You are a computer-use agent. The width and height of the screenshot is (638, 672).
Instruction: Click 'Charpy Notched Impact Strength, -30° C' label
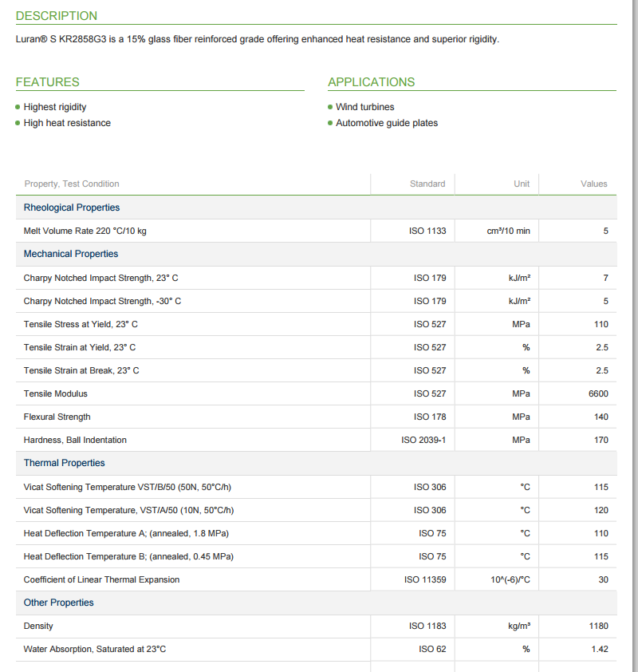(102, 302)
